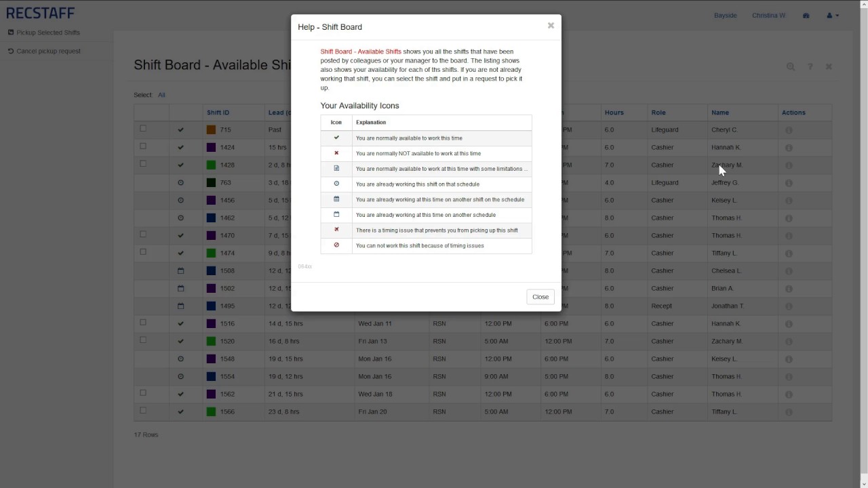Click the outline calendar icon in legend
Screen dimensions: 868x488
point(336,214)
